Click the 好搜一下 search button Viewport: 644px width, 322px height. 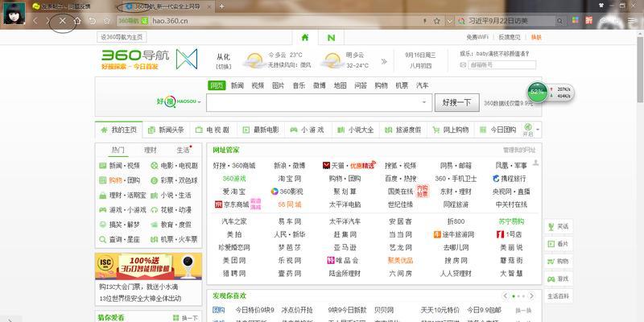click(456, 103)
